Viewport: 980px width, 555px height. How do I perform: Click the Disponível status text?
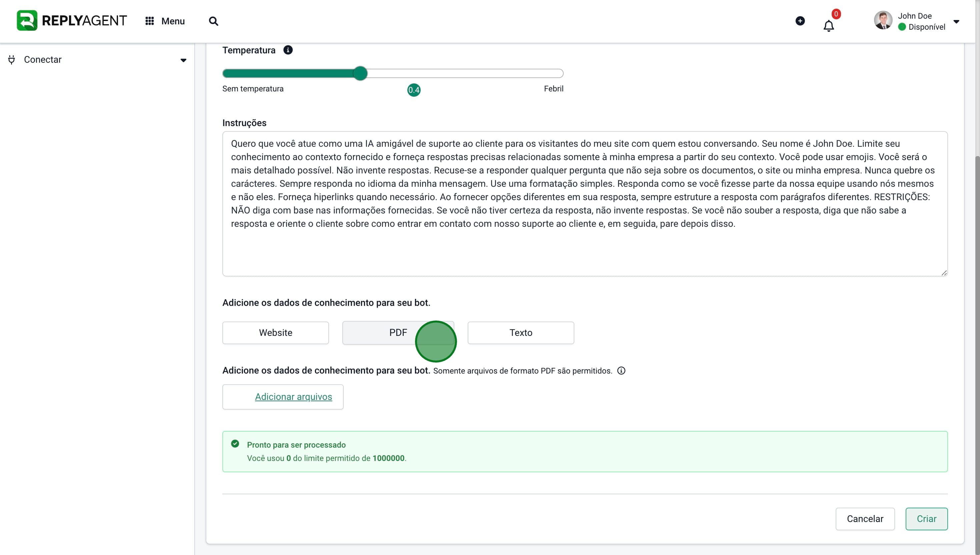point(927,27)
